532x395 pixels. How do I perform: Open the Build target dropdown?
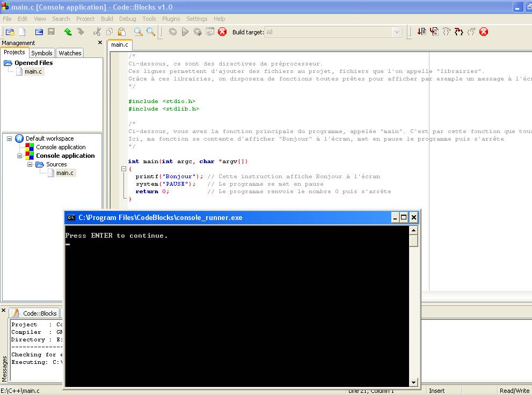point(397,32)
